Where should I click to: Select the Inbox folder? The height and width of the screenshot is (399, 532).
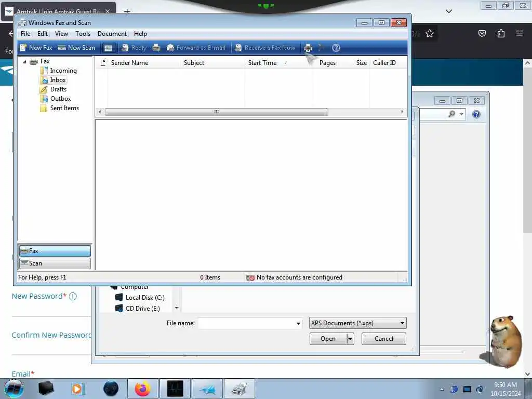click(x=58, y=80)
